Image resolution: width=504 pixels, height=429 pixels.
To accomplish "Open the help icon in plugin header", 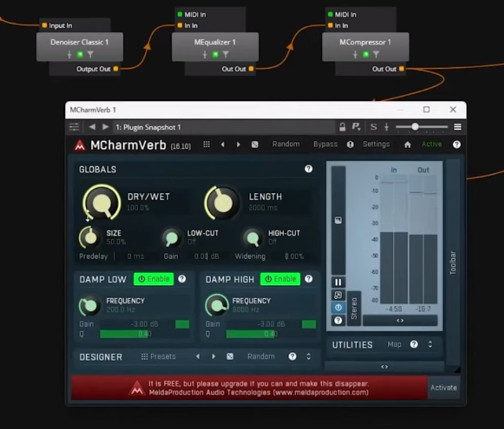I will click(x=457, y=145).
